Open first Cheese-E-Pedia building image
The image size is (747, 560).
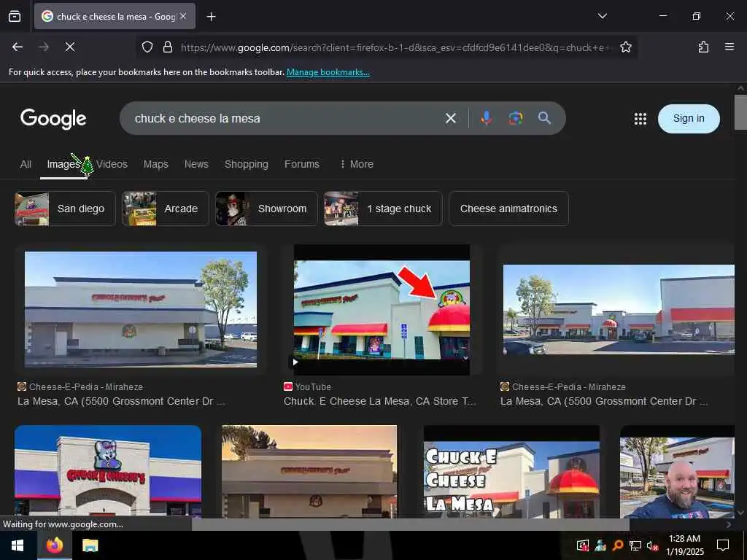[141, 309]
